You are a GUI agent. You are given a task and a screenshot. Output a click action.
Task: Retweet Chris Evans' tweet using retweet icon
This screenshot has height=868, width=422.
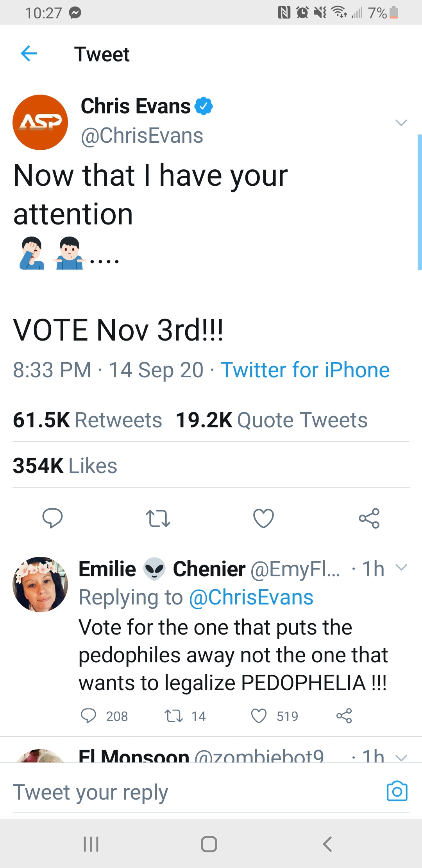[x=158, y=518]
